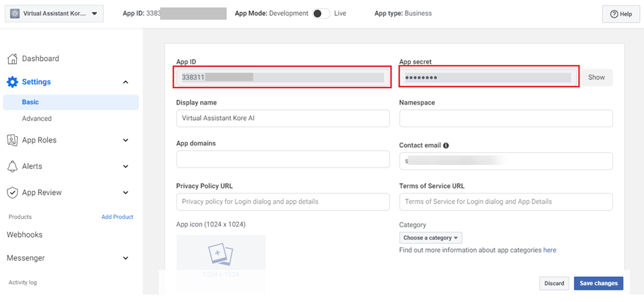644x302 pixels.
Task: Click the Alerts bell icon
Action: (12, 166)
